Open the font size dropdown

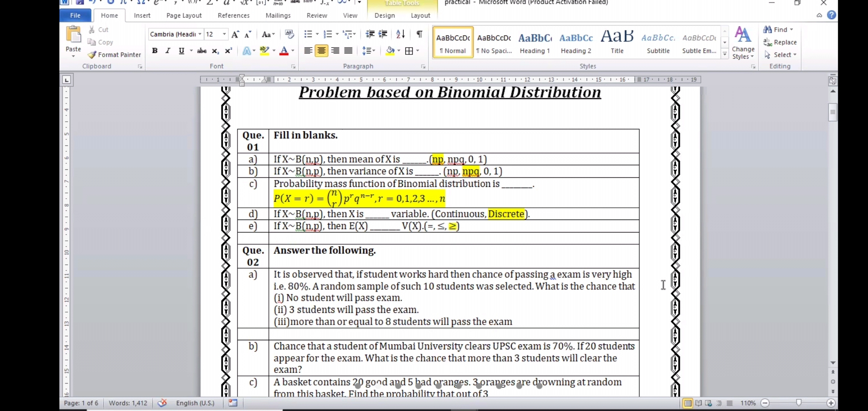224,34
